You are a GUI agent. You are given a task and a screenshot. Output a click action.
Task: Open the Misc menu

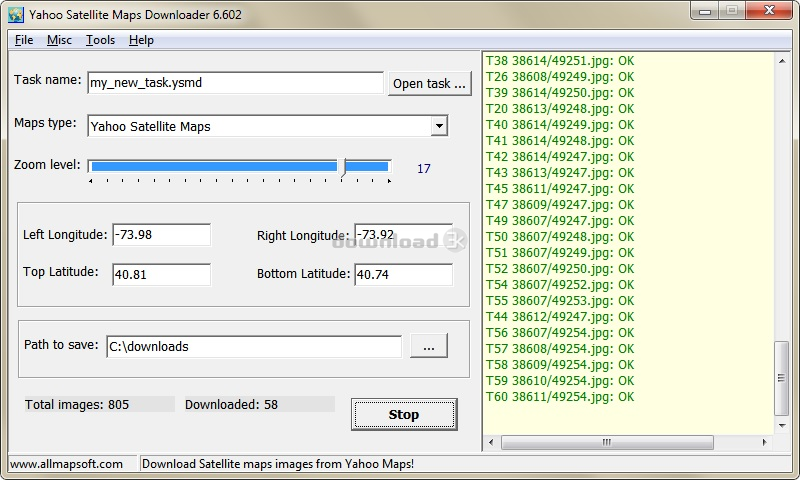59,40
